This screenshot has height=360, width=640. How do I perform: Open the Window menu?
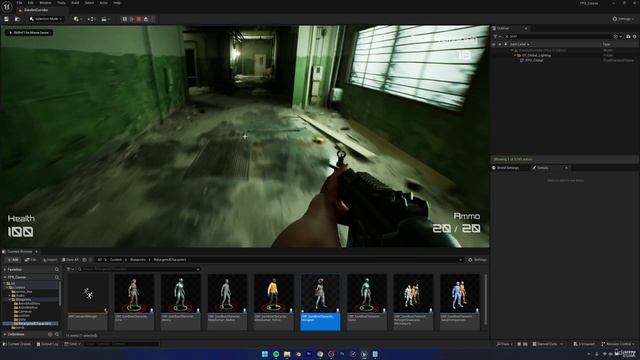click(45, 3)
